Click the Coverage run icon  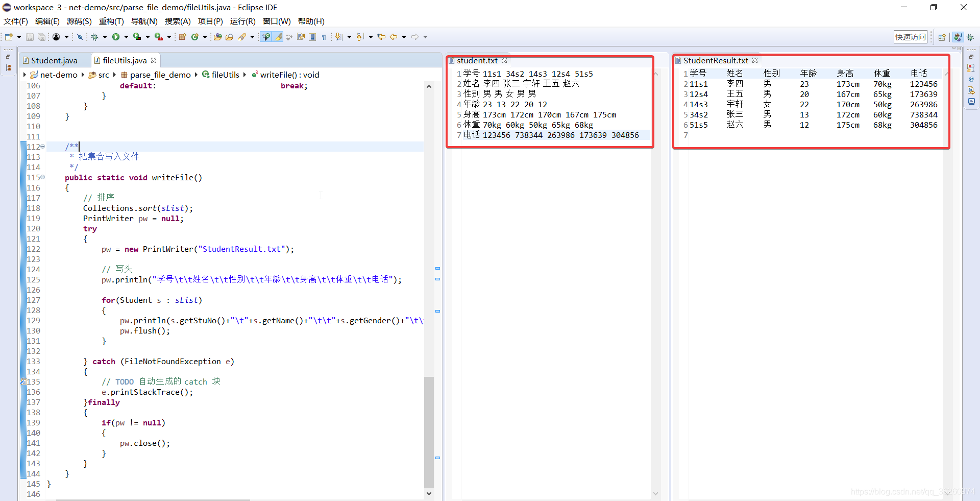pos(137,37)
